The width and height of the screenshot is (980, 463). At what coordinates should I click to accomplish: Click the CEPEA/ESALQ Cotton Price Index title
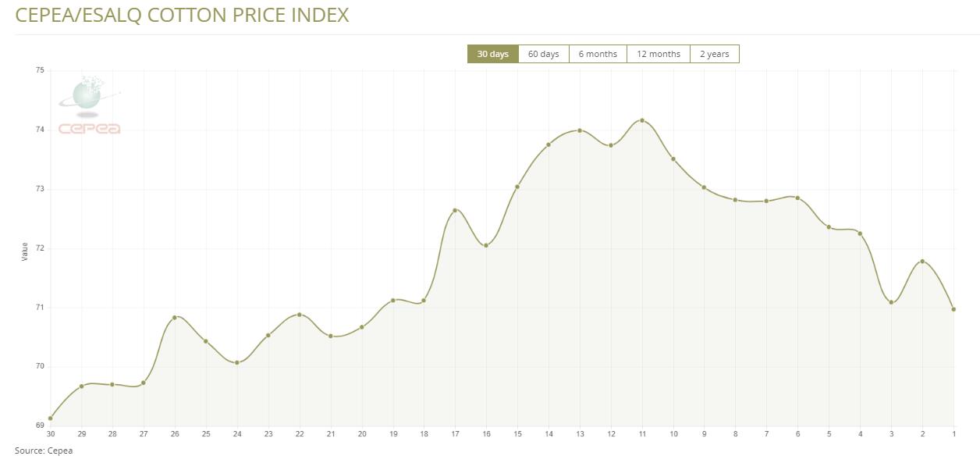click(x=182, y=15)
